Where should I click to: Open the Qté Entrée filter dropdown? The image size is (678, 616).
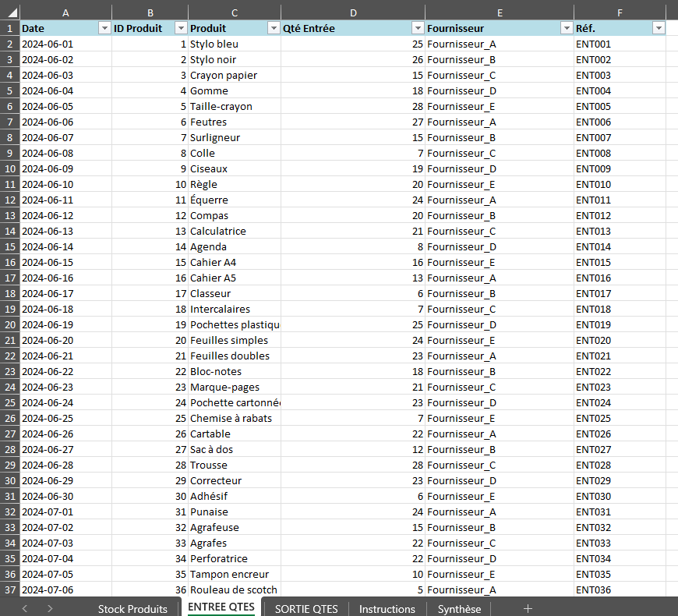click(418, 29)
